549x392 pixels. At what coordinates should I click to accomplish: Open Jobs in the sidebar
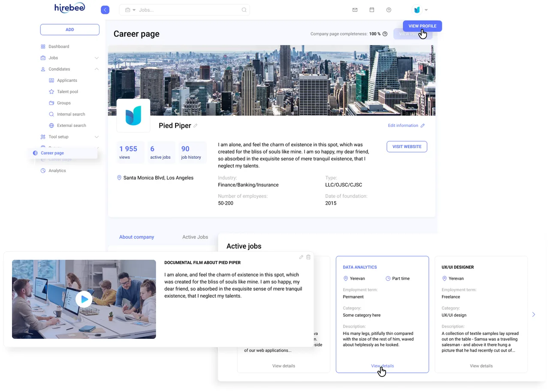[53, 58]
